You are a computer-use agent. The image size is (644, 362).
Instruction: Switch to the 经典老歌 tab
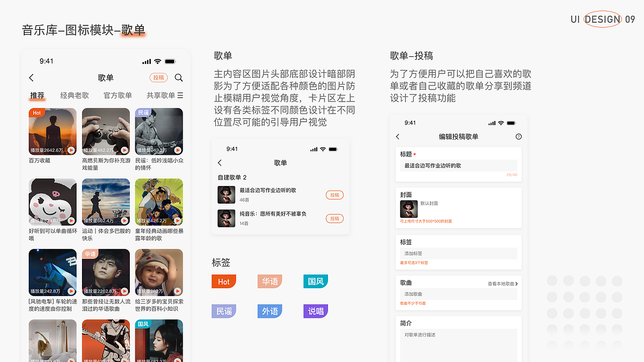click(74, 95)
